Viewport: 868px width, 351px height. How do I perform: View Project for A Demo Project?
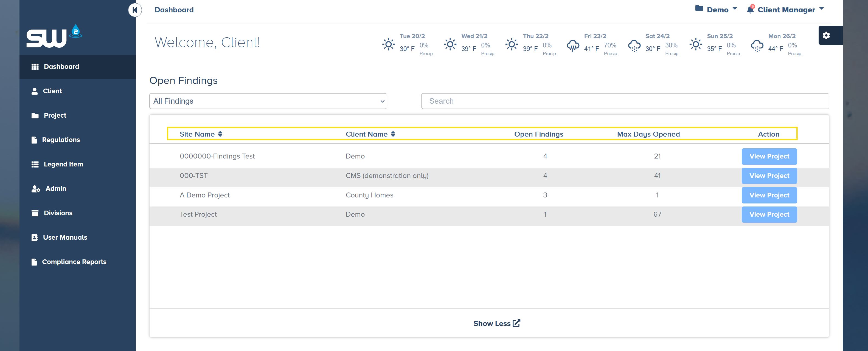point(769,195)
